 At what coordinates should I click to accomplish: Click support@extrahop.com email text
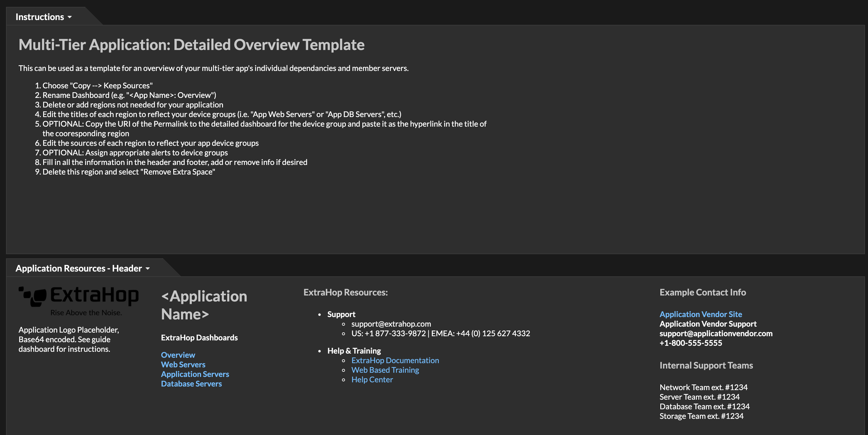[391, 324]
